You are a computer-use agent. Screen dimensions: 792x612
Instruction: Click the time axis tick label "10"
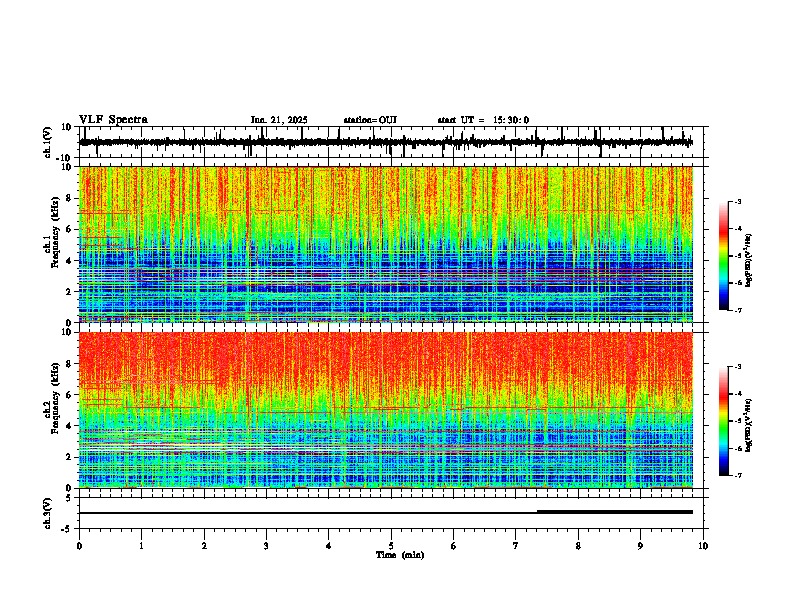[x=703, y=546]
